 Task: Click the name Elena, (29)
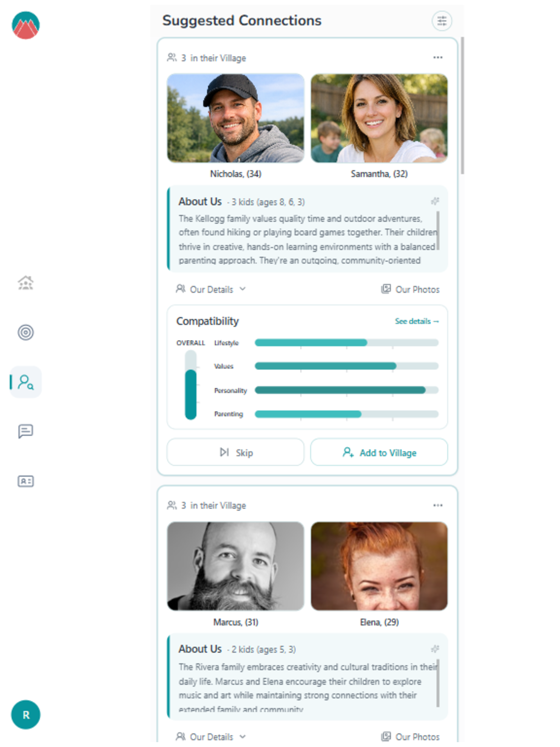(379, 622)
